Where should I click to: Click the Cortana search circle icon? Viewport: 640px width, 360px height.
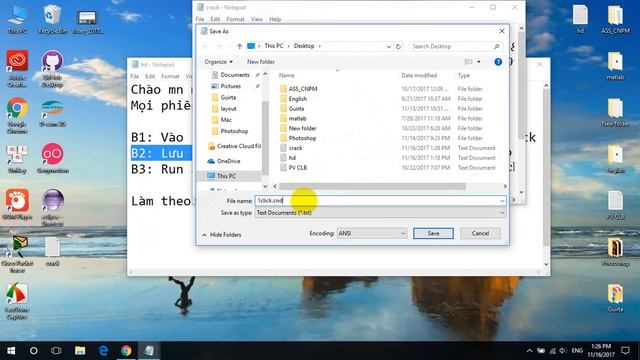click(x=33, y=351)
